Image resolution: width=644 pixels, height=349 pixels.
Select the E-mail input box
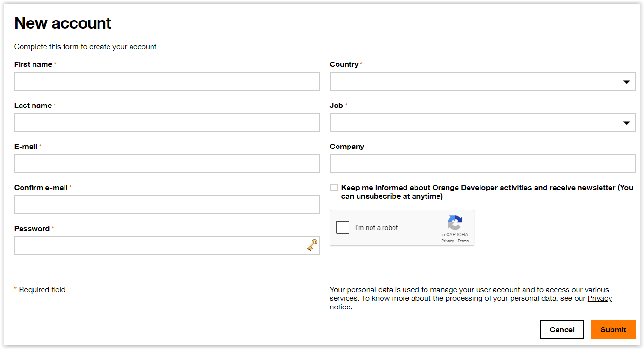pos(167,164)
